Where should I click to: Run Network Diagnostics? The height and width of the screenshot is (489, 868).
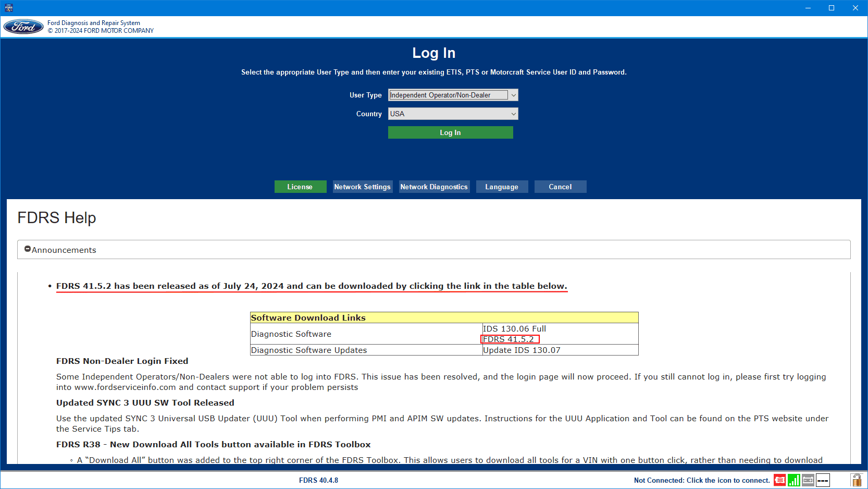click(x=434, y=187)
